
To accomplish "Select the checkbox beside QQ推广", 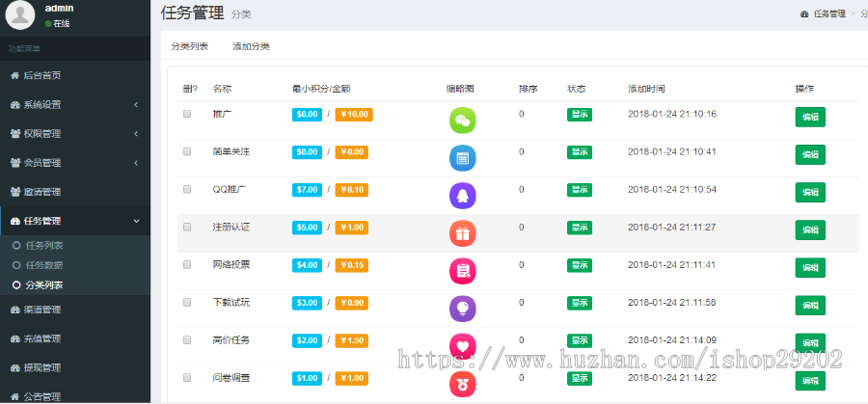I will coord(187,189).
